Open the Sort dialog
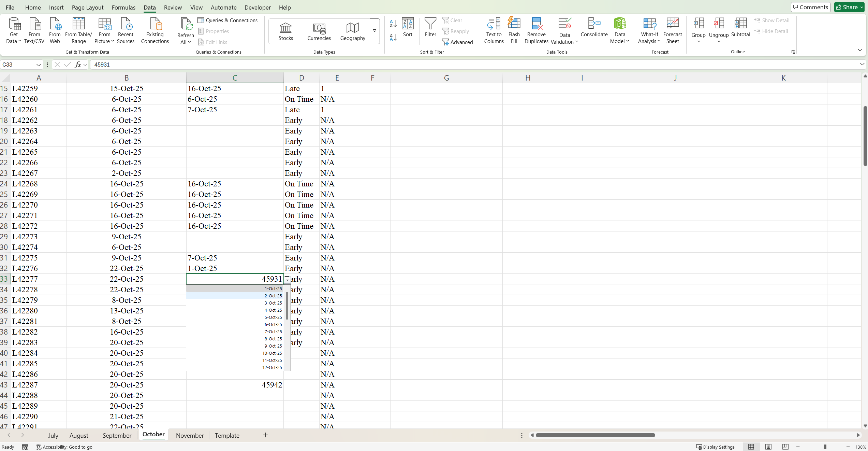This screenshot has height=451, width=868. pyautogui.click(x=408, y=27)
